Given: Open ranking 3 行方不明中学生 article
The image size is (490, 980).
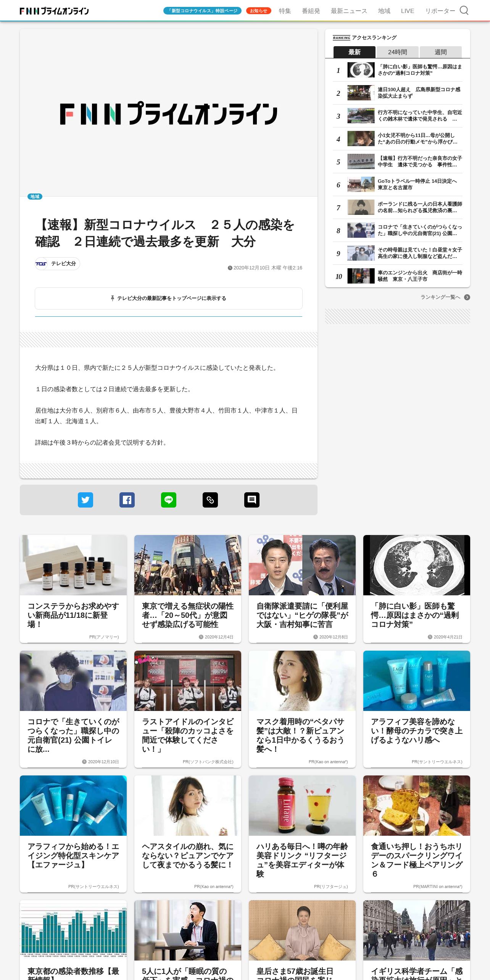Looking at the screenshot, I should 398,116.
